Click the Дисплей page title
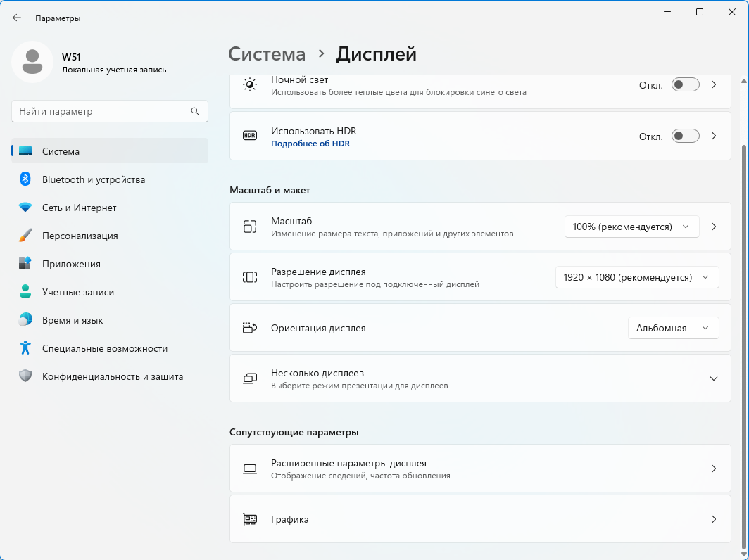 point(377,54)
